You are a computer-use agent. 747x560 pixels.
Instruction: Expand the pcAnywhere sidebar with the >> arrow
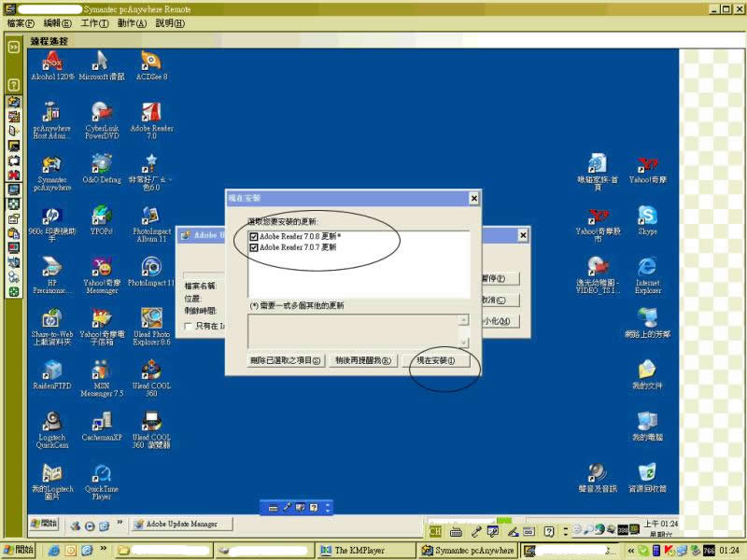tap(13, 47)
